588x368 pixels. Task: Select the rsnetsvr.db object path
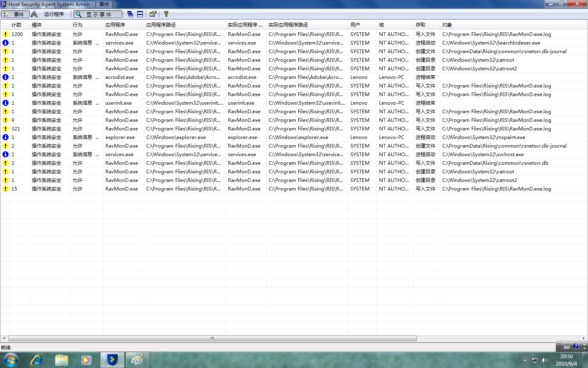pyautogui.click(x=495, y=163)
